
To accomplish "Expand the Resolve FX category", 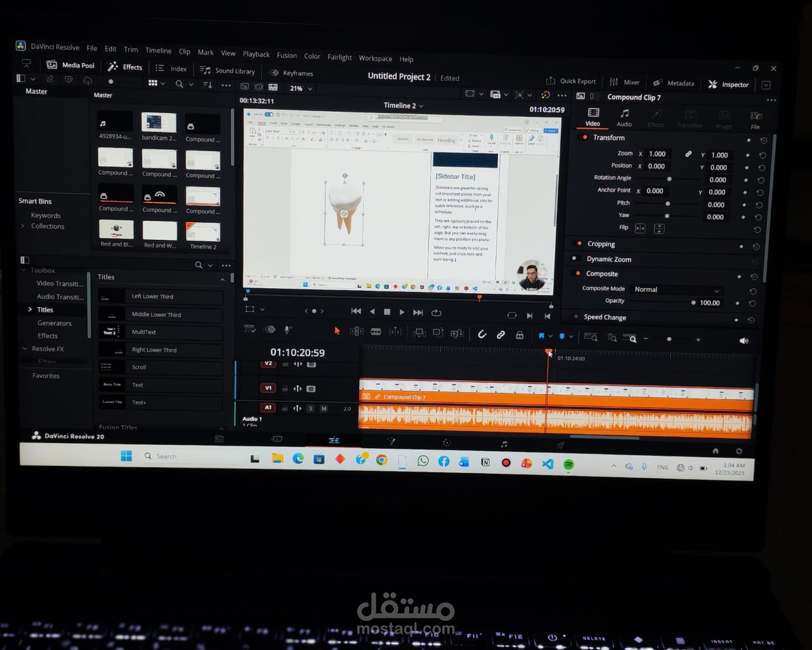I will [x=25, y=349].
